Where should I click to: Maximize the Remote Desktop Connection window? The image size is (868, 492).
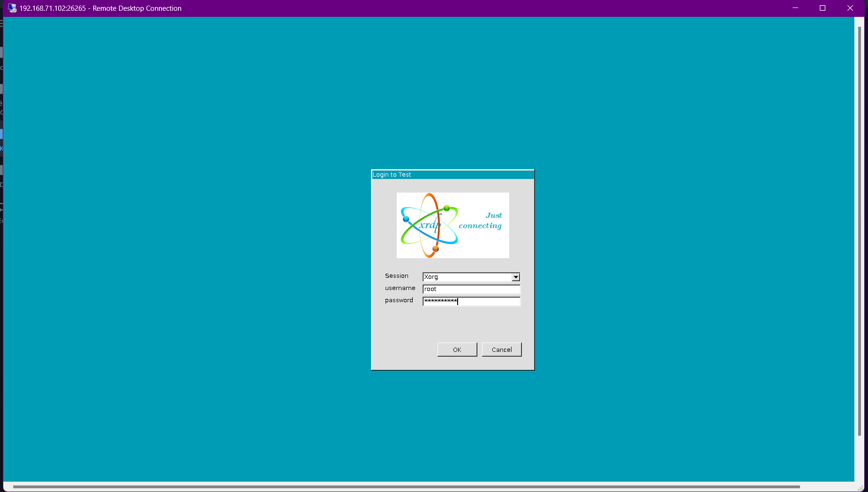pos(822,8)
